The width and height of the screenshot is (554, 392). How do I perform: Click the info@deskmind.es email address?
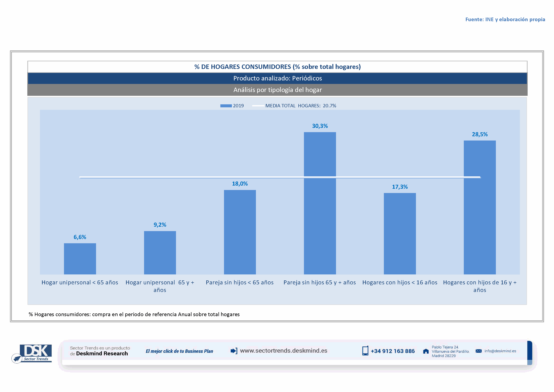pyautogui.click(x=500, y=351)
